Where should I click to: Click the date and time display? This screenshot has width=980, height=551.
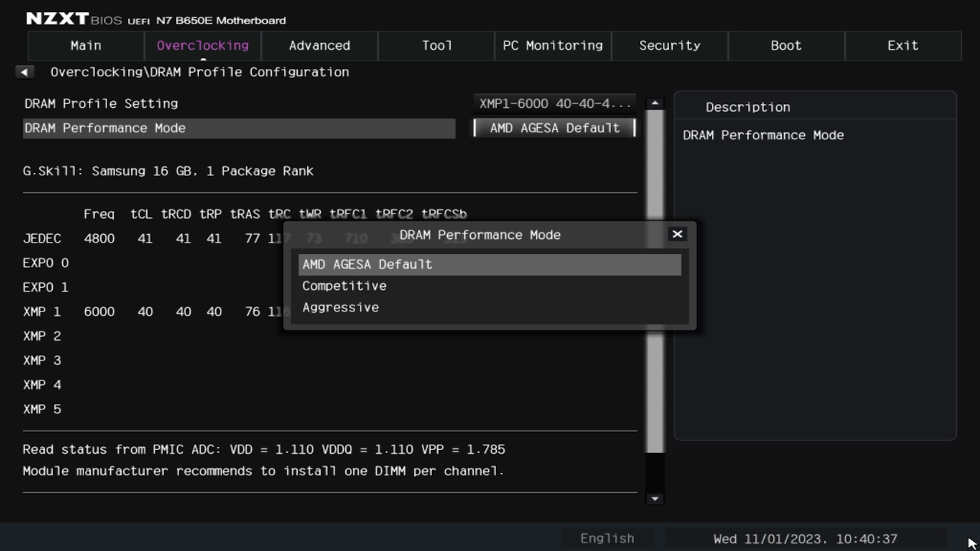[x=805, y=539]
